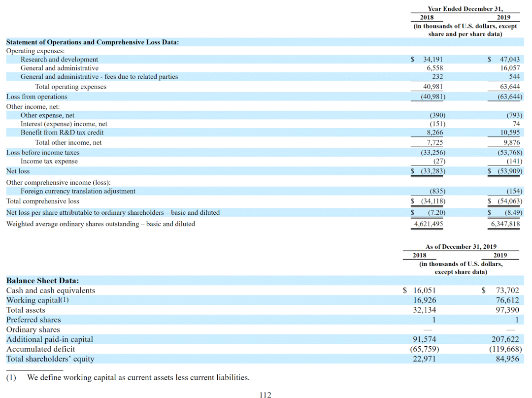Select Working capital value 16,926
The image size is (532, 398).
425,300
